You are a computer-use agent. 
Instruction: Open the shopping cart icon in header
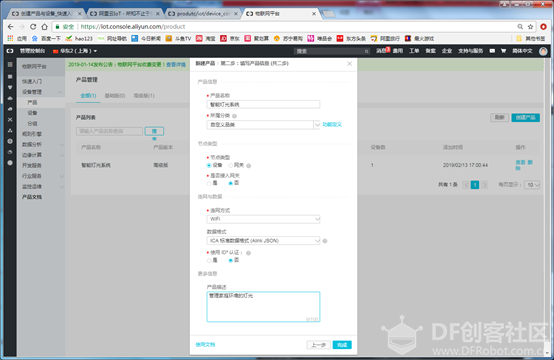coord(503,51)
